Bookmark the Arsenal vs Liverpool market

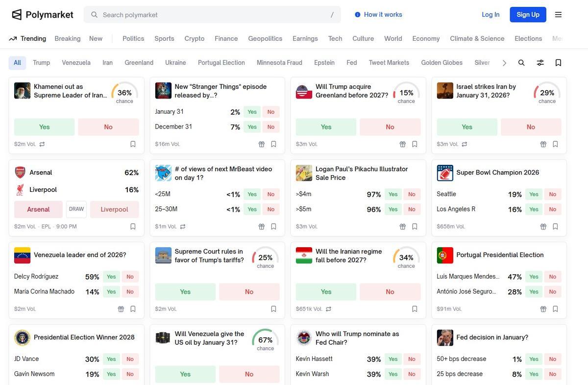click(x=133, y=227)
